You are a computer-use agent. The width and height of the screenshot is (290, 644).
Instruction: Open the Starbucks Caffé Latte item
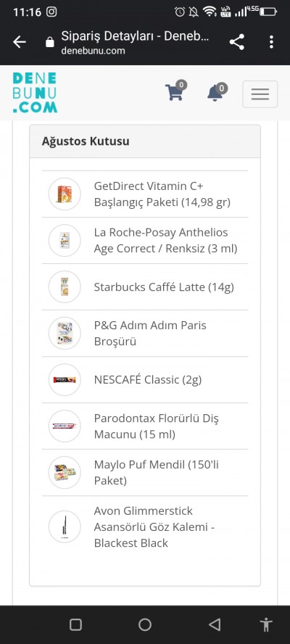[x=145, y=287]
